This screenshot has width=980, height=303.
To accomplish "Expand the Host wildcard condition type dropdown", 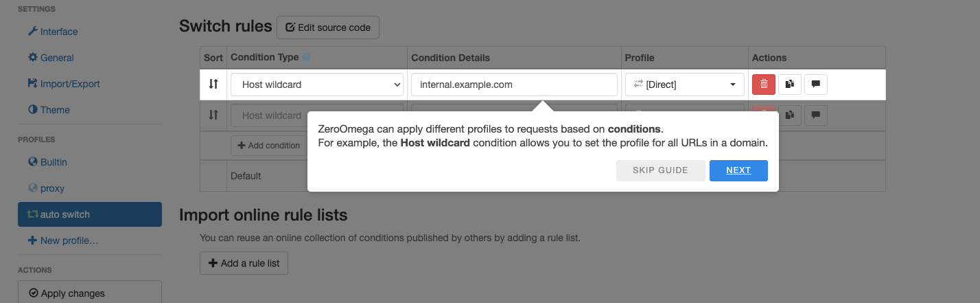I will pyautogui.click(x=317, y=85).
